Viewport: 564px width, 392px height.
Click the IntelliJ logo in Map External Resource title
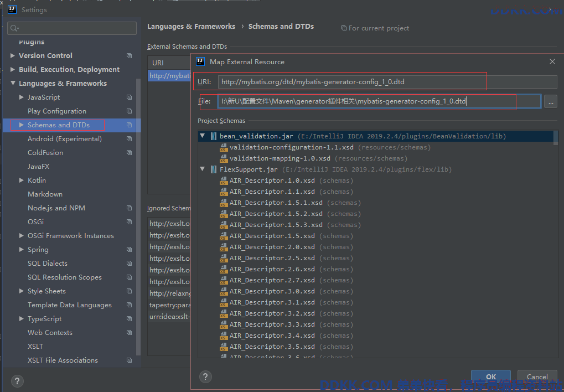(x=200, y=61)
